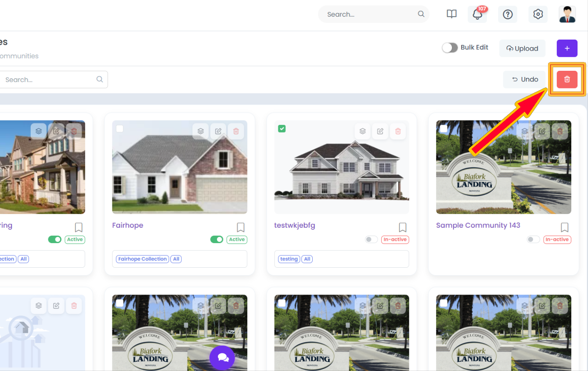Open the layers icon on the testwkjebfg card
The height and width of the screenshot is (371, 588).
click(x=363, y=131)
